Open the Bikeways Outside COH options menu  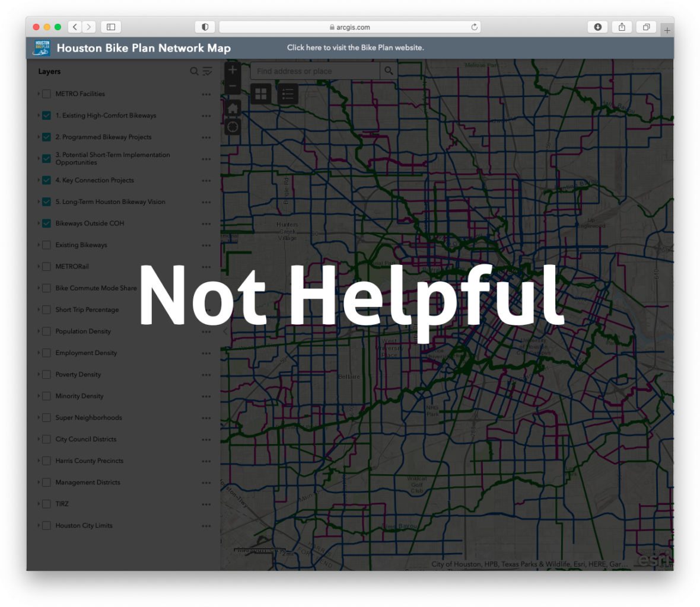tap(206, 224)
